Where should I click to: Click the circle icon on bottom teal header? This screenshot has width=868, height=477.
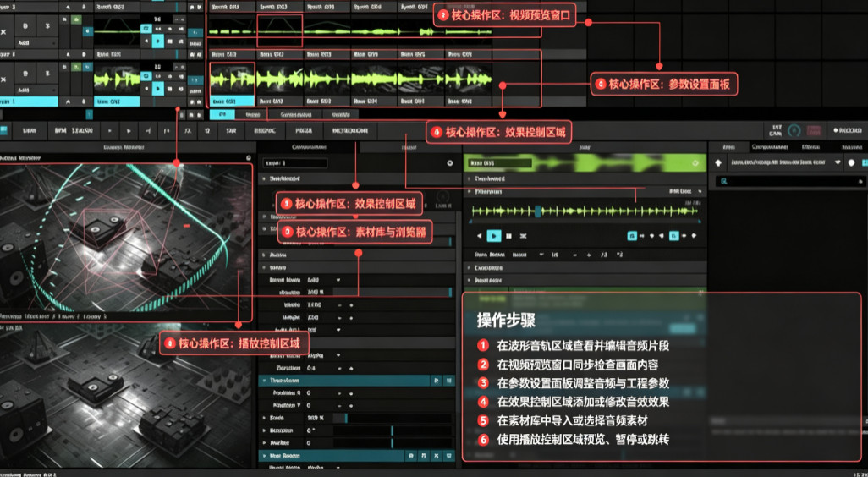tap(411, 456)
